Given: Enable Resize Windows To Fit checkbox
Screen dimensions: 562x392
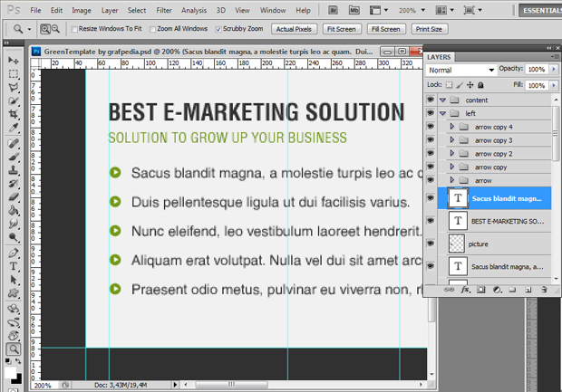Looking at the screenshot, I should pyautogui.click(x=74, y=29).
